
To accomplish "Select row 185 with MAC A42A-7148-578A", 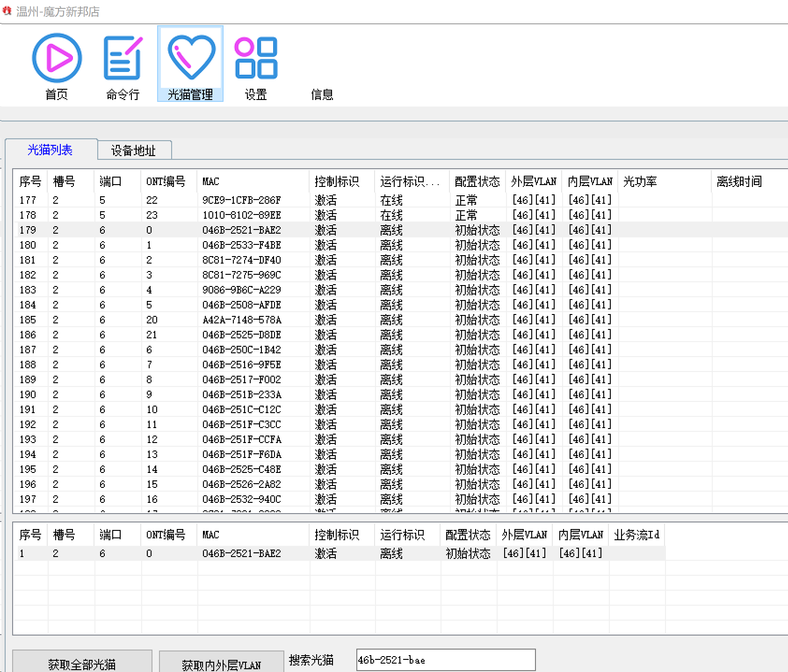I will tap(241, 320).
